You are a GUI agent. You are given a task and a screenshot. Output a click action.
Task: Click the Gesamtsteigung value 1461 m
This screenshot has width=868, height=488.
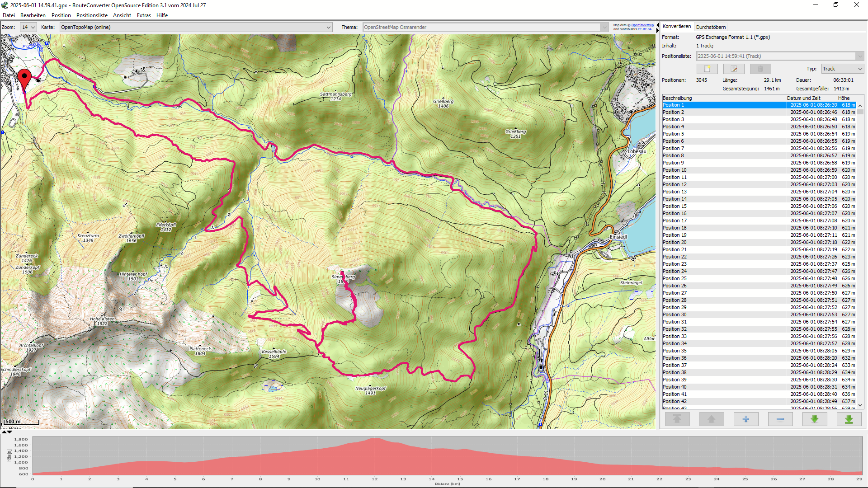[x=772, y=89]
